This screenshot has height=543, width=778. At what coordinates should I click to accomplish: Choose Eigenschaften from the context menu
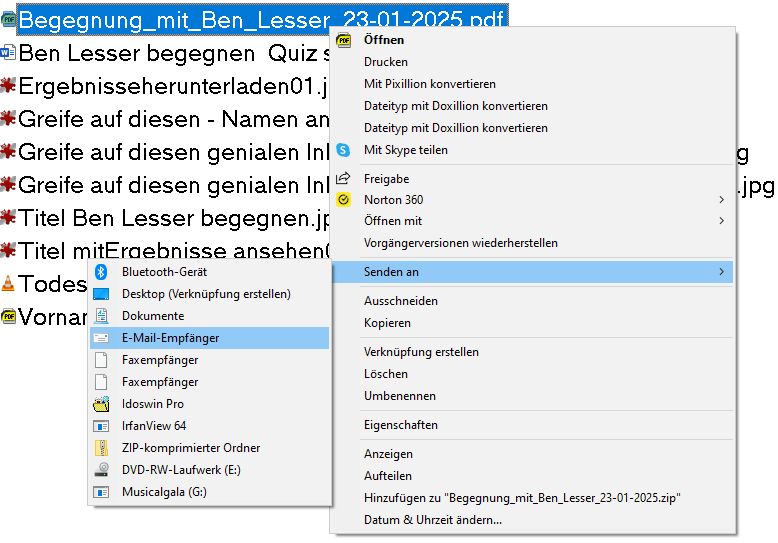pos(400,425)
